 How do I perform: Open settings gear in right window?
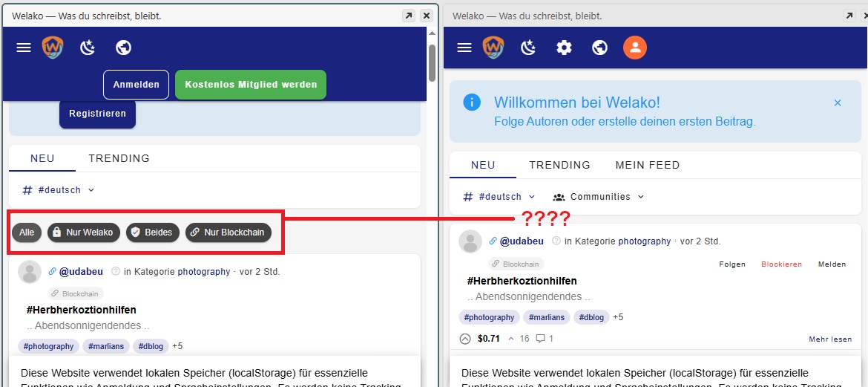coord(564,48)
